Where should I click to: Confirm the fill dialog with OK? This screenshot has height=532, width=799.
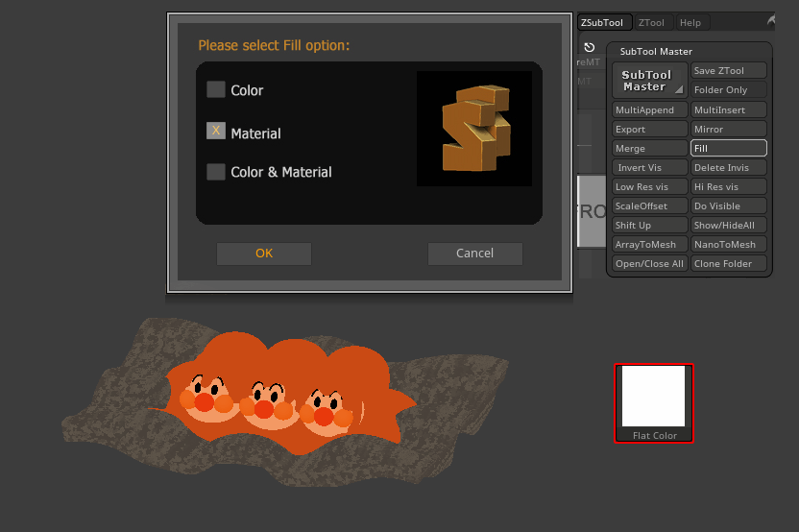(264, 254)
